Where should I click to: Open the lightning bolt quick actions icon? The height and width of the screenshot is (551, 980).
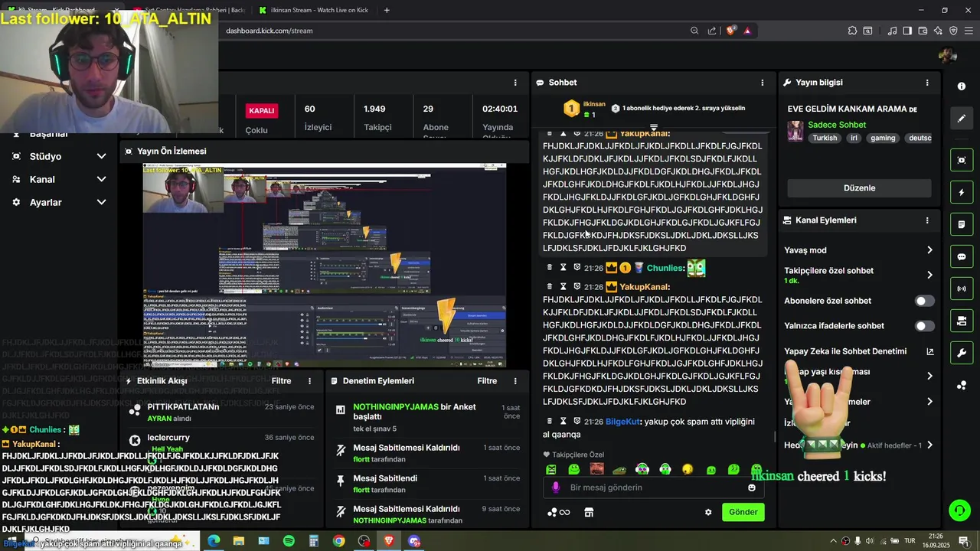pos(962,192)
